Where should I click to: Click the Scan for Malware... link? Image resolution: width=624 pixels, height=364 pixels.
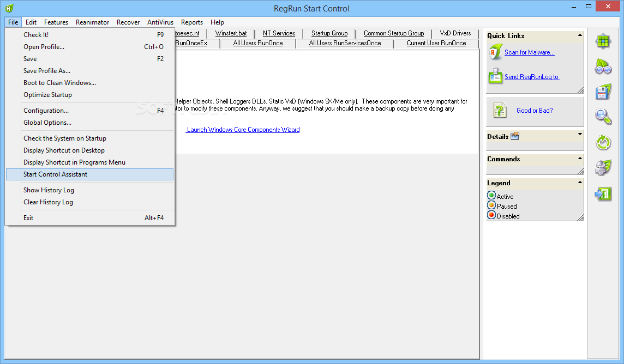(x=529, y=52)
